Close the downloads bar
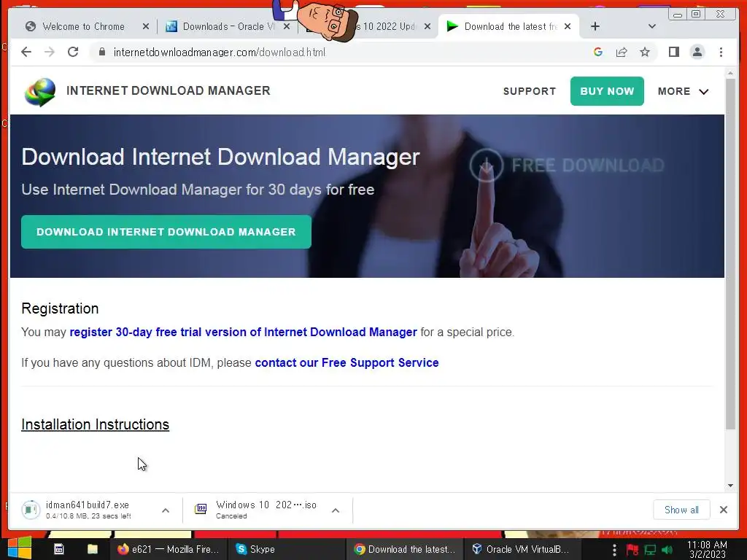The width and height of the screenshot is (747, 560). click(x=723, y=510)
